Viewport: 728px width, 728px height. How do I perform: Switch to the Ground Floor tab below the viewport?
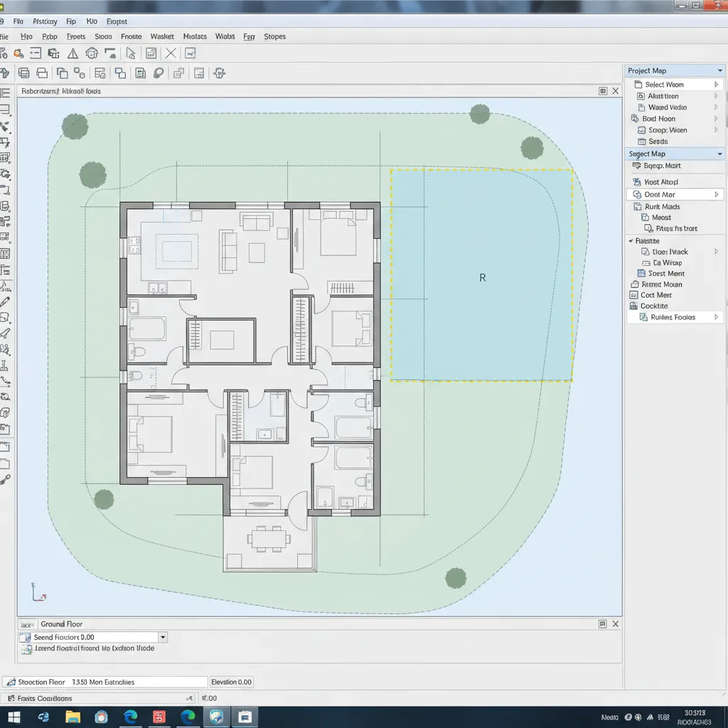62,623
